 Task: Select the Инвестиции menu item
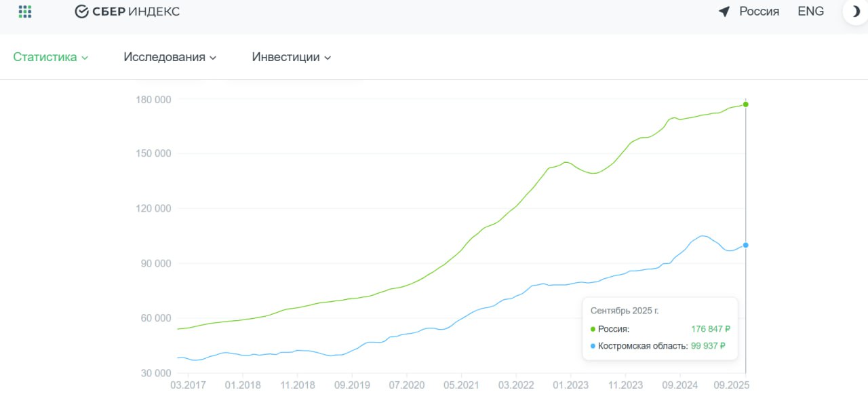[285, 57]
